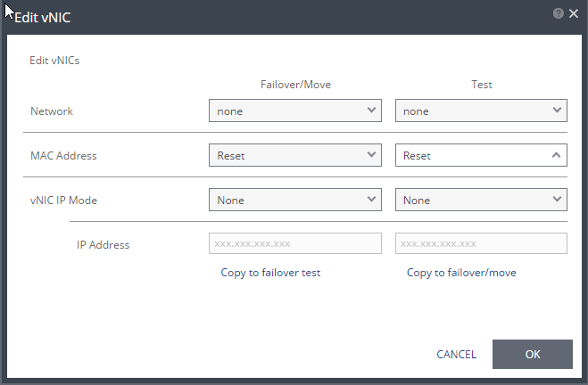588x385 pixels.
Task: Open the help icon in the title bar
Action: point(558,13)
